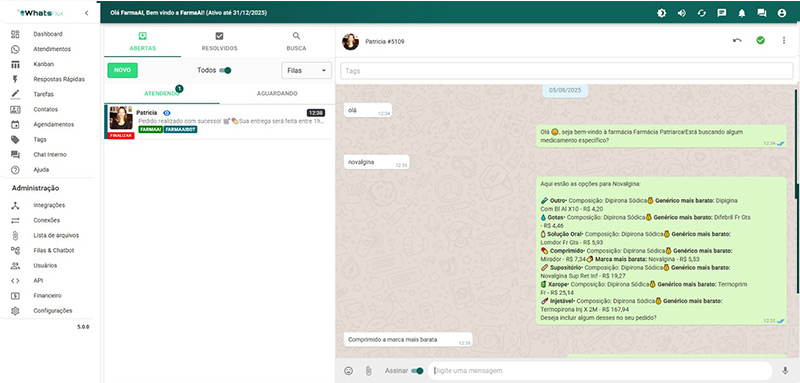
Task: Open internal chats icon in header
Action: point(762,13)
